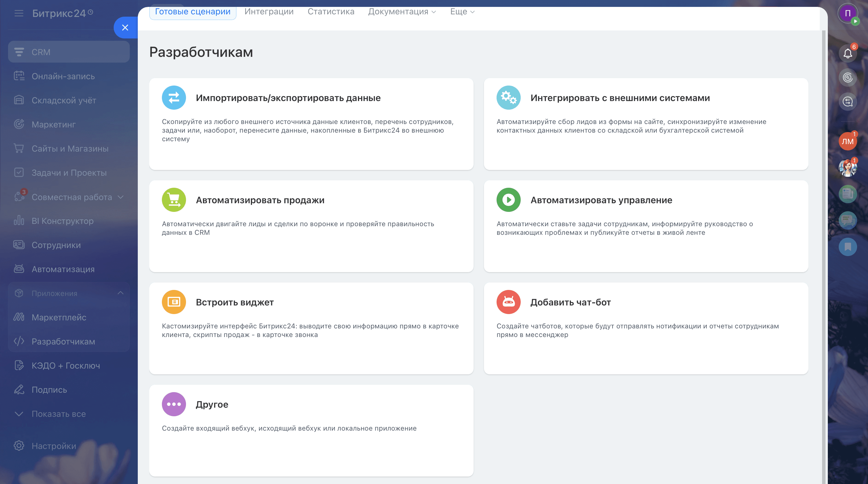
Task: Click the gears icon for external integration
Action: 508,98
